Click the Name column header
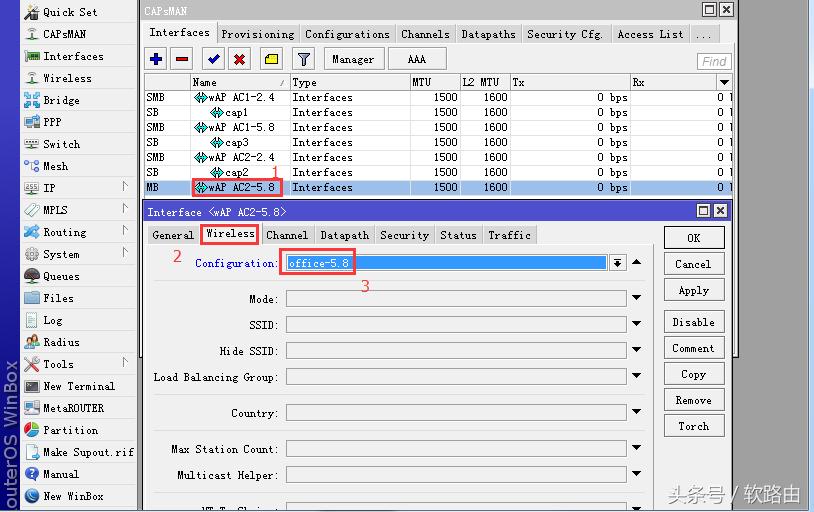The height and width of the screenshot is (512, 814). pyautogui.click(x=239, y=82)
